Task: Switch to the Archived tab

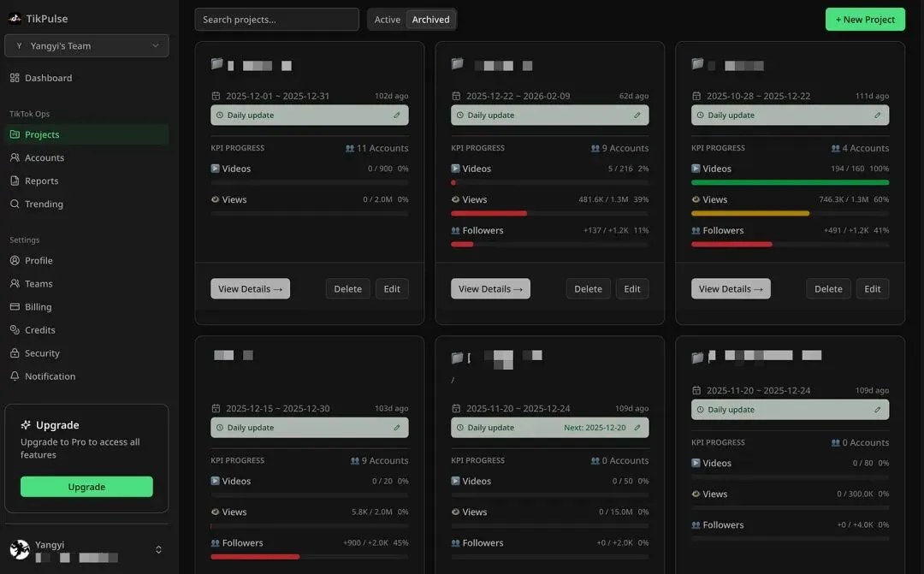Action: click(430, 20)
